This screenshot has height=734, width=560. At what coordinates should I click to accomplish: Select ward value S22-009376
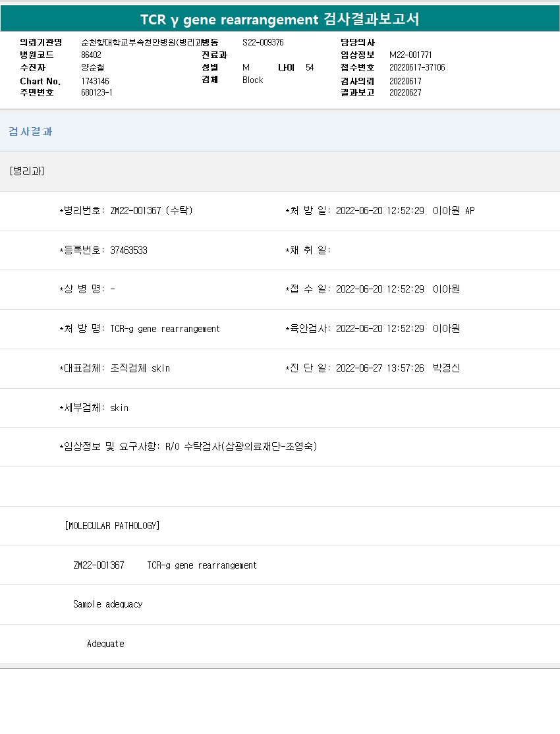(263, 43)
